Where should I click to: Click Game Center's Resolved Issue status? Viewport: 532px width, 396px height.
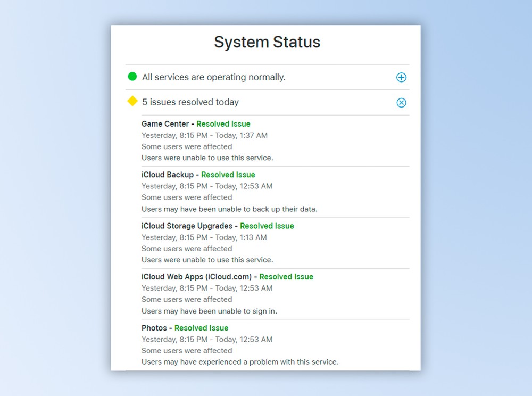223,124
